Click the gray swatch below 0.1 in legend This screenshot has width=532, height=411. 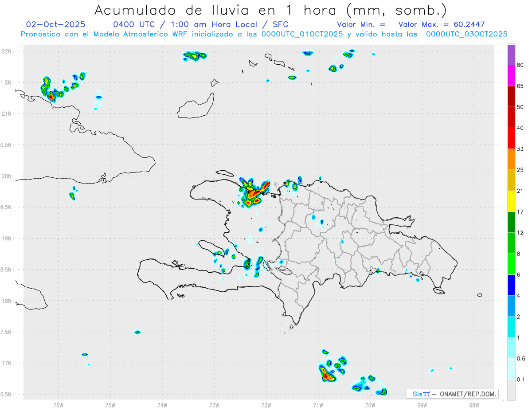511,390
